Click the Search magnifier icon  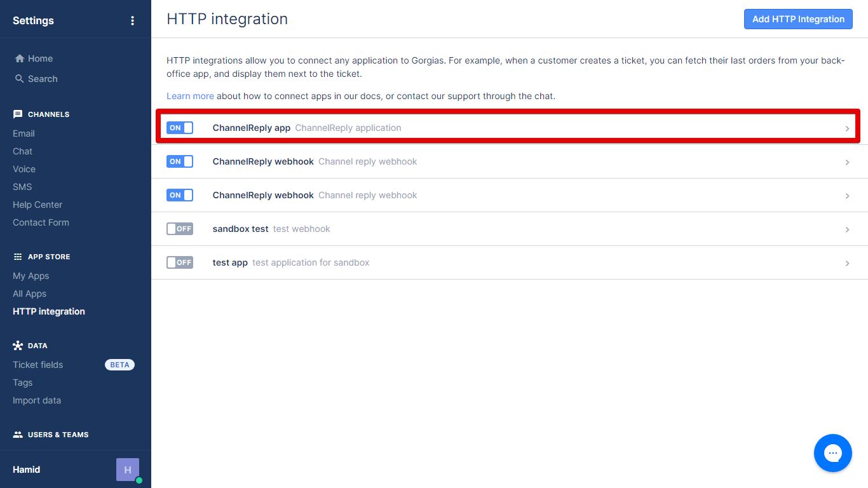pos(20,79)
